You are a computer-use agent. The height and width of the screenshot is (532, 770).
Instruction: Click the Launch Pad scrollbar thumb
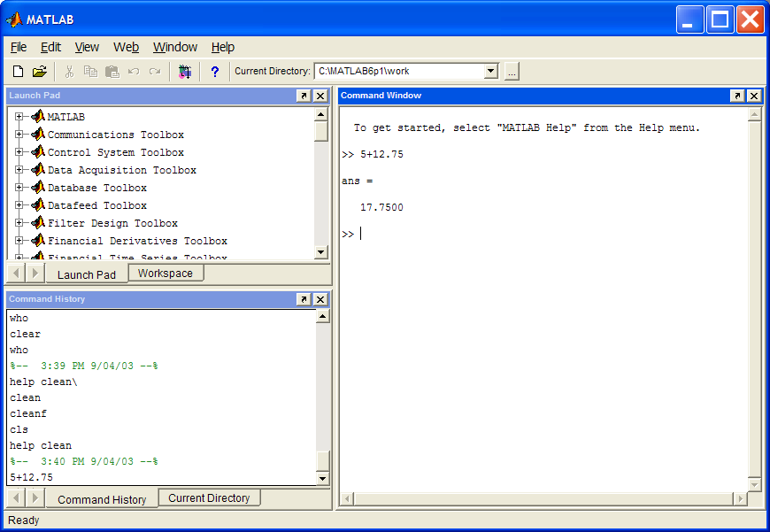[320, 131]
